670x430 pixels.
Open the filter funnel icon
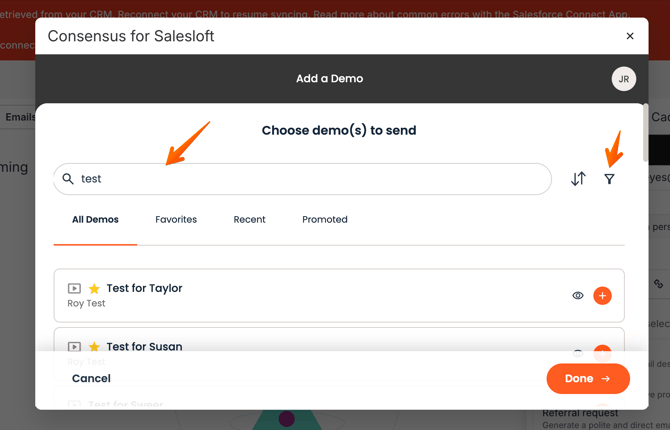(x=609, y=179)
